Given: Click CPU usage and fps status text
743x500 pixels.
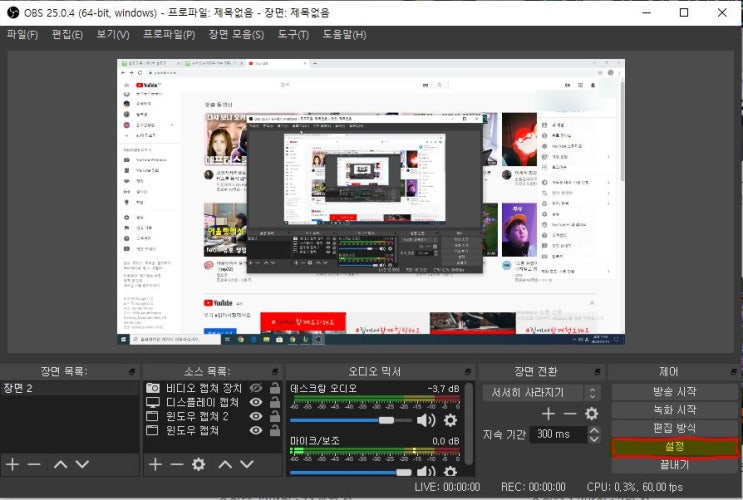Looking at the screenshot, I should tap(634, 487).
